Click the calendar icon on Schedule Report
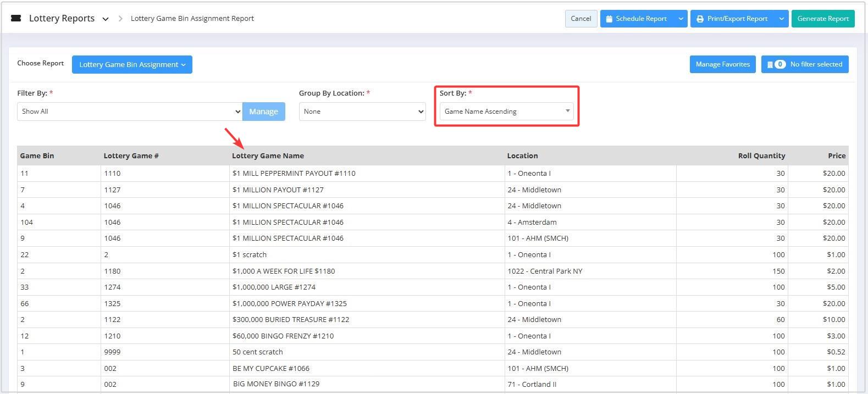This screenshot has height=394, width=868. click(609, 19)
